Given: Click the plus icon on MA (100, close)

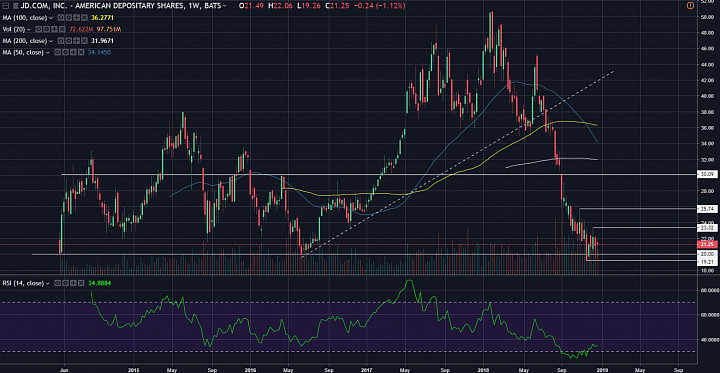Looking at the screenshot, I should pyautogui.click(x=76, y=18).
